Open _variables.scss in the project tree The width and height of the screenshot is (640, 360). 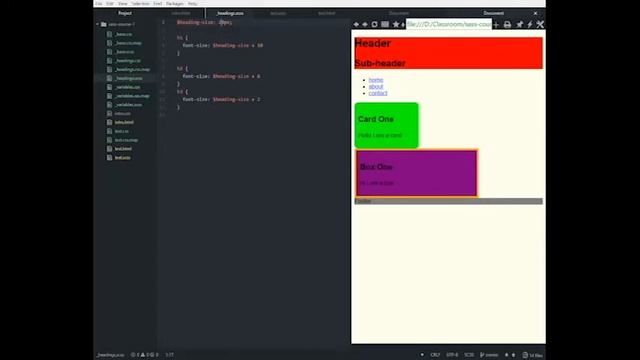129,104
